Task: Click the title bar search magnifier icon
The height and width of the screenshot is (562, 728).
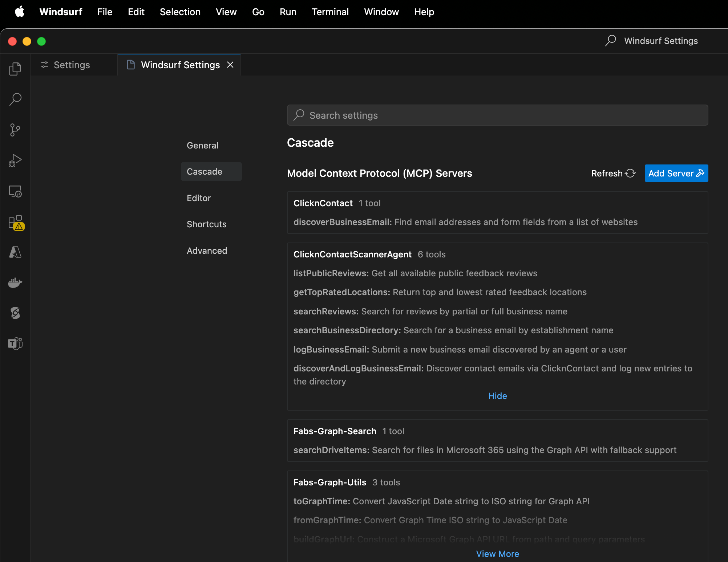Action: [610, 40]
